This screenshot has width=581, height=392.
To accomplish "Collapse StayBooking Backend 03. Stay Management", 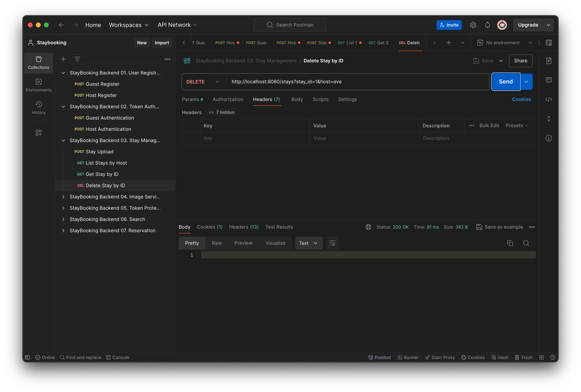I will pyautogui.click(x=63, y=140).
